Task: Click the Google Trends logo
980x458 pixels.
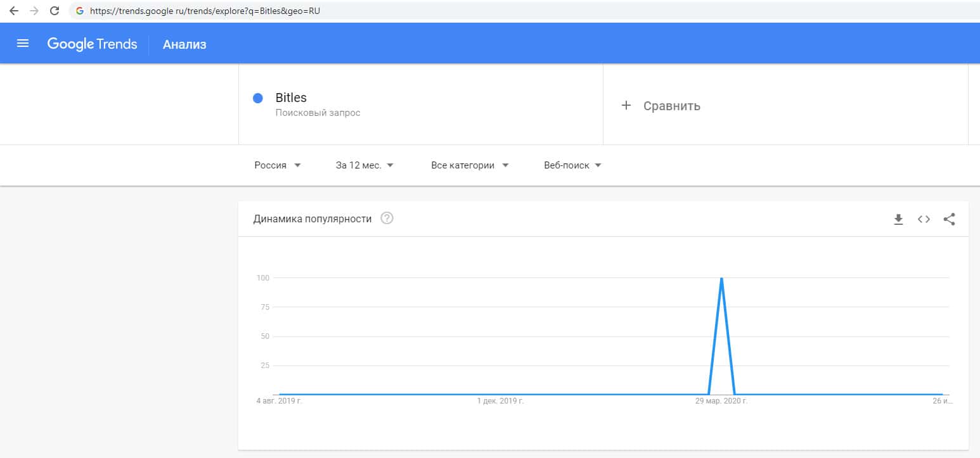Action: pos(92,44)
